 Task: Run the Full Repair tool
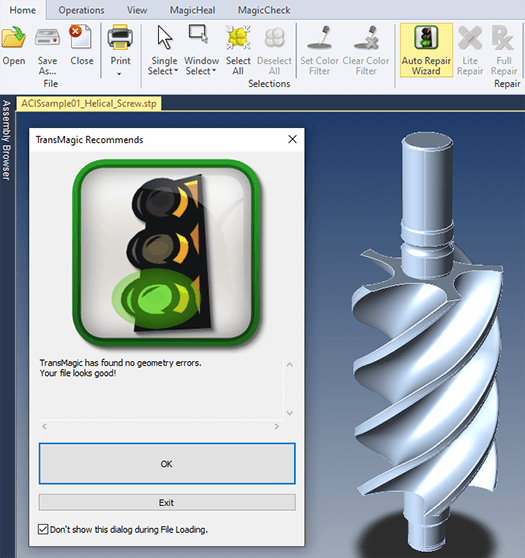click(x=504, y=50)
